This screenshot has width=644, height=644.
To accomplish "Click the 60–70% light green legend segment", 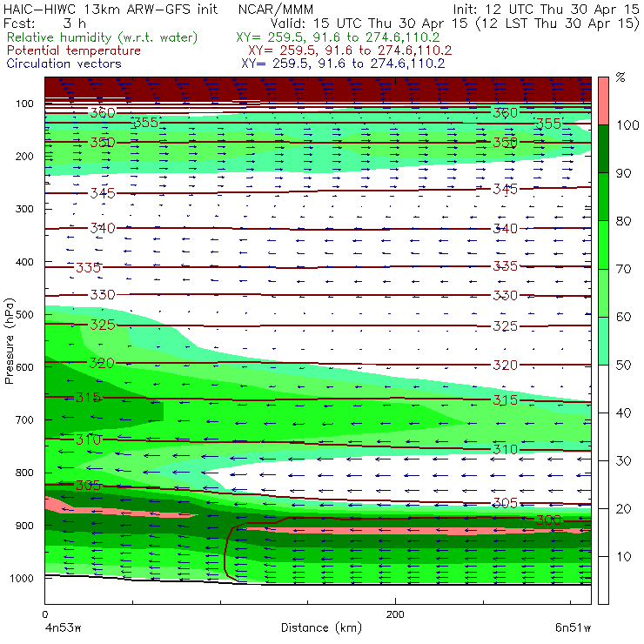I will pos(603,292).
